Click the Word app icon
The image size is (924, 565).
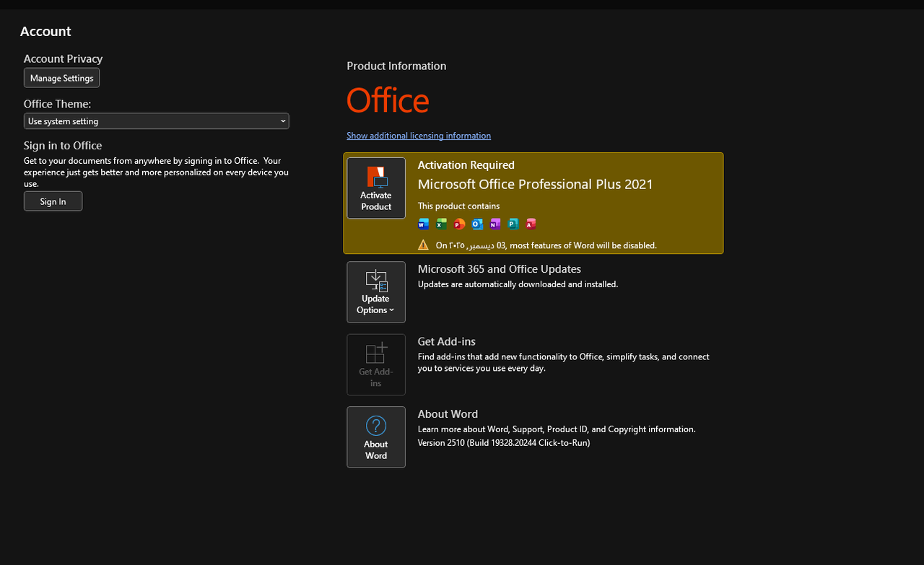point(424,224)
